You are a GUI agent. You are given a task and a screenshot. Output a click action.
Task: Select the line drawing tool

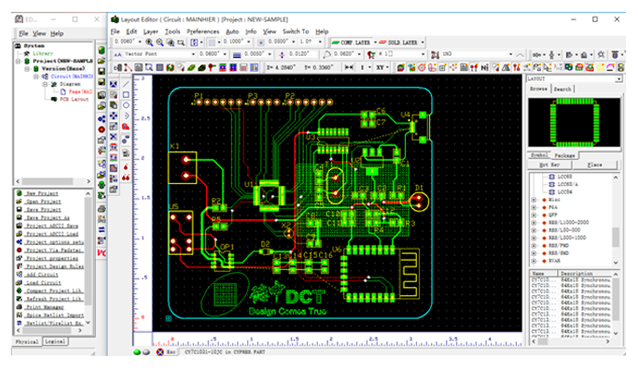[x=126, y=84]
